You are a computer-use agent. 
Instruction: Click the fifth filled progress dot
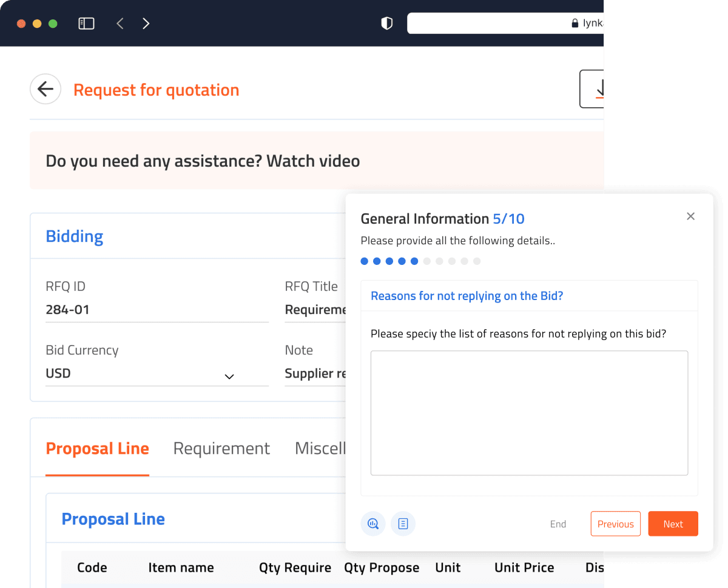coord(414,261)
